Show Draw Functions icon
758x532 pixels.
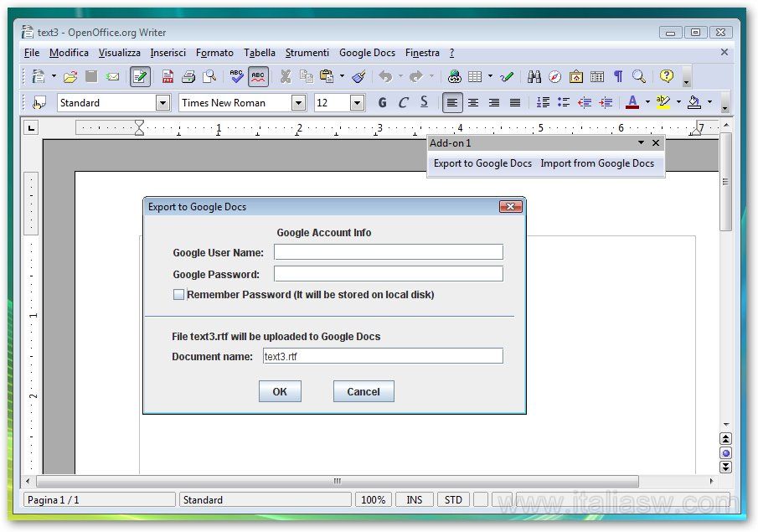(507, 76)
